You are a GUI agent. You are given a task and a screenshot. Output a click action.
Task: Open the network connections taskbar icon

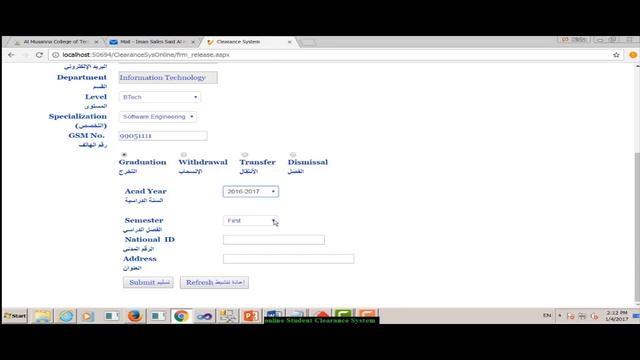click(228, 316)
